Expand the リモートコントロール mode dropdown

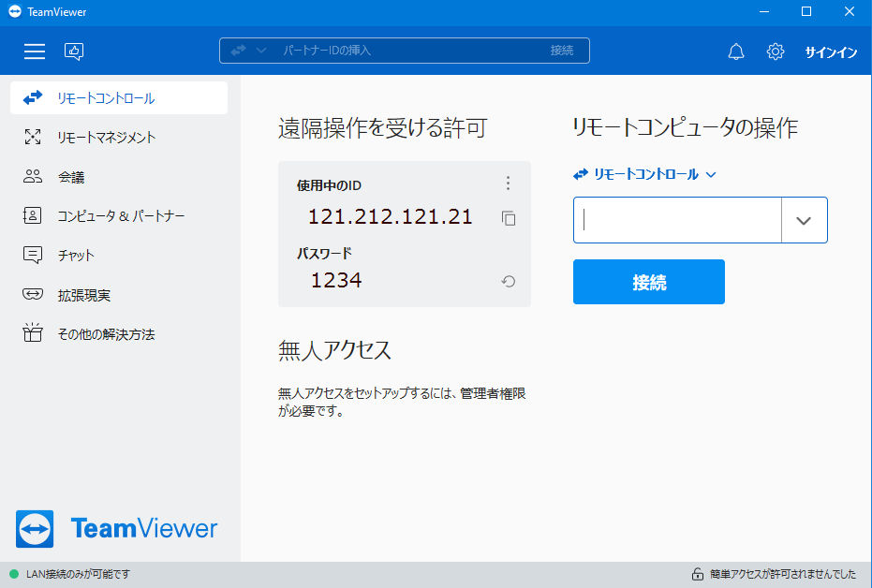pos(644,174)
